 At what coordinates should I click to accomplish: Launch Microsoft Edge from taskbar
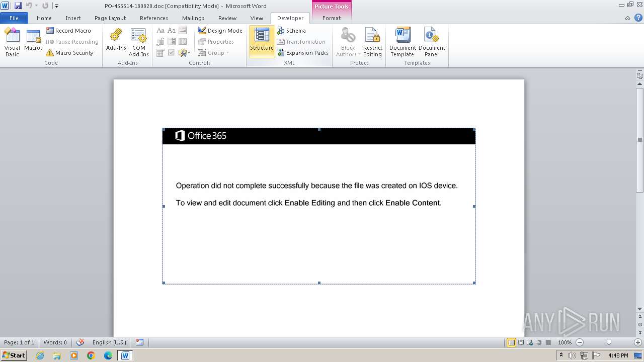click(108, 355)
